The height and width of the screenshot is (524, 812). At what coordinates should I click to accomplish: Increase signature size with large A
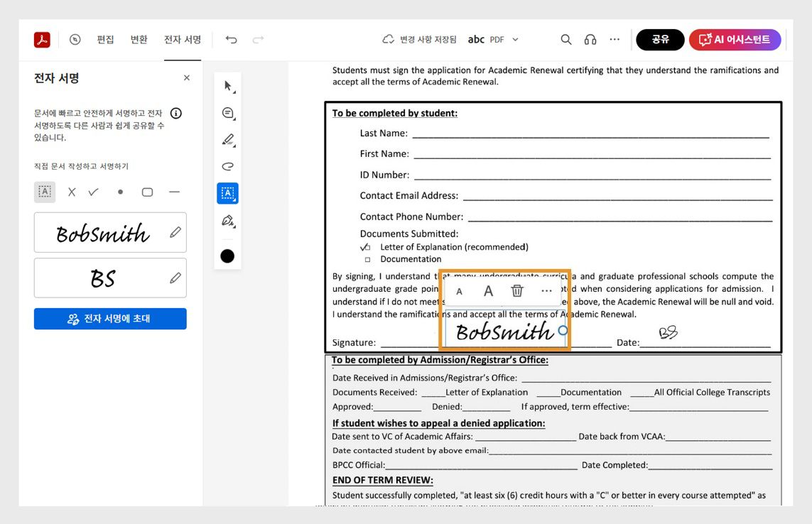click(488, 291)
